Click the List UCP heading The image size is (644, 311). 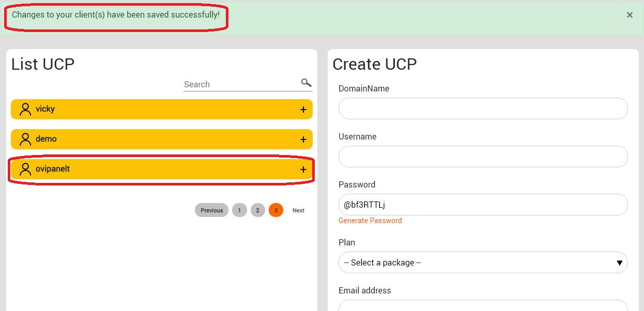click(43, 64)
